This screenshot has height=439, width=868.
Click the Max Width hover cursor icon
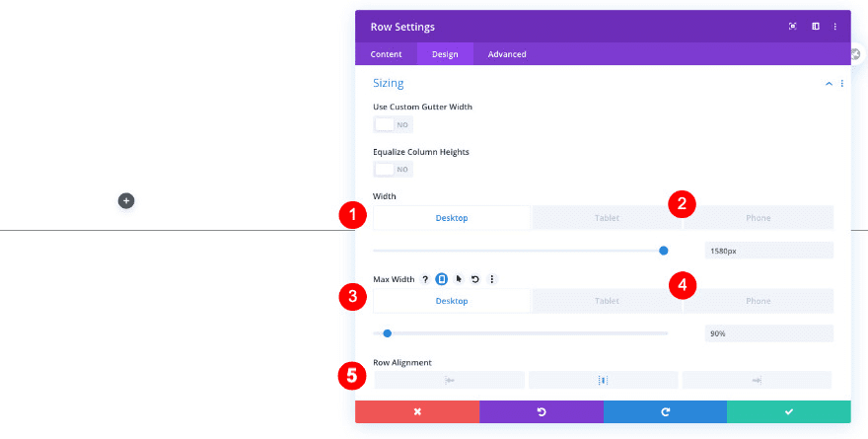pos(459,279)
